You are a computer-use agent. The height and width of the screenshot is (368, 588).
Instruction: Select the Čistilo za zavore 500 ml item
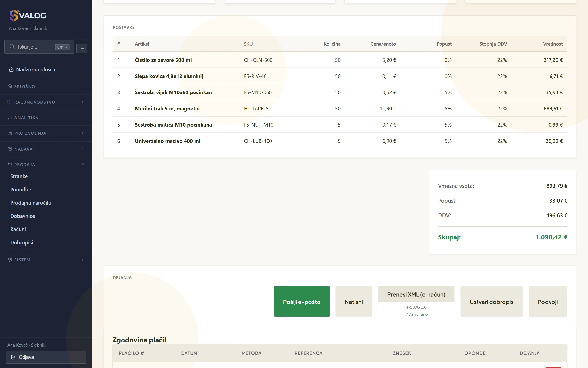[163, 60]
